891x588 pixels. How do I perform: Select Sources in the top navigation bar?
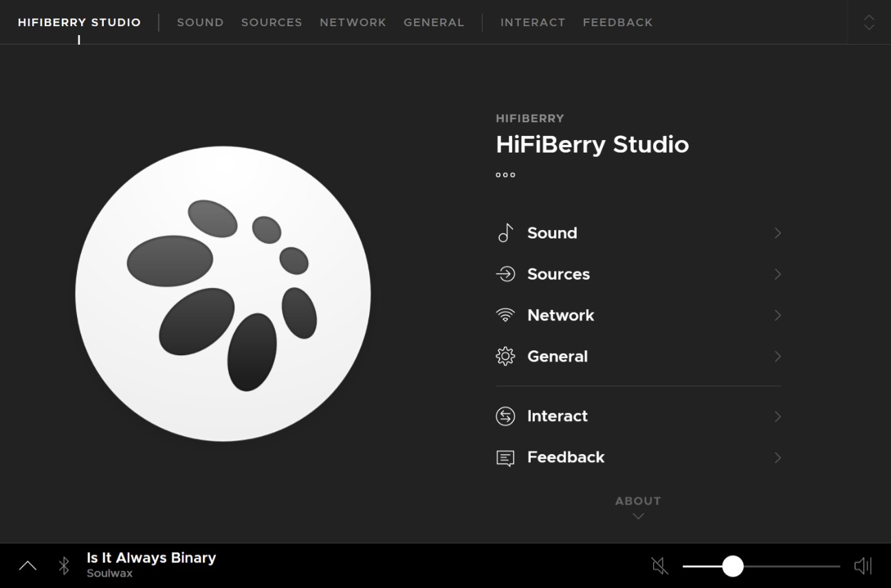(x=272, y=23)
